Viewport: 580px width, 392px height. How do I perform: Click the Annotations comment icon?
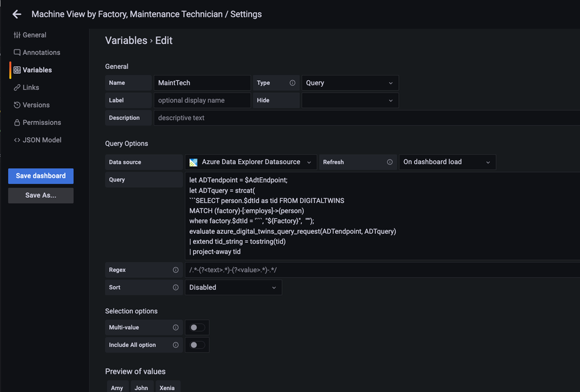click(17, 52)
